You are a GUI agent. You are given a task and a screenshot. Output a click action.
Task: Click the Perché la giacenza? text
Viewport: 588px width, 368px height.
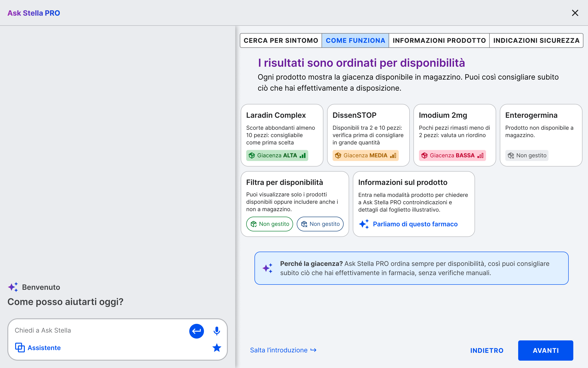pos(311,264)
